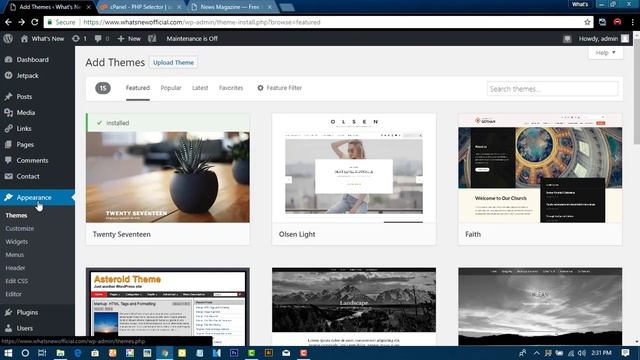Open the Editor submenu item
640x360 pixels.
tap(13, 294)
